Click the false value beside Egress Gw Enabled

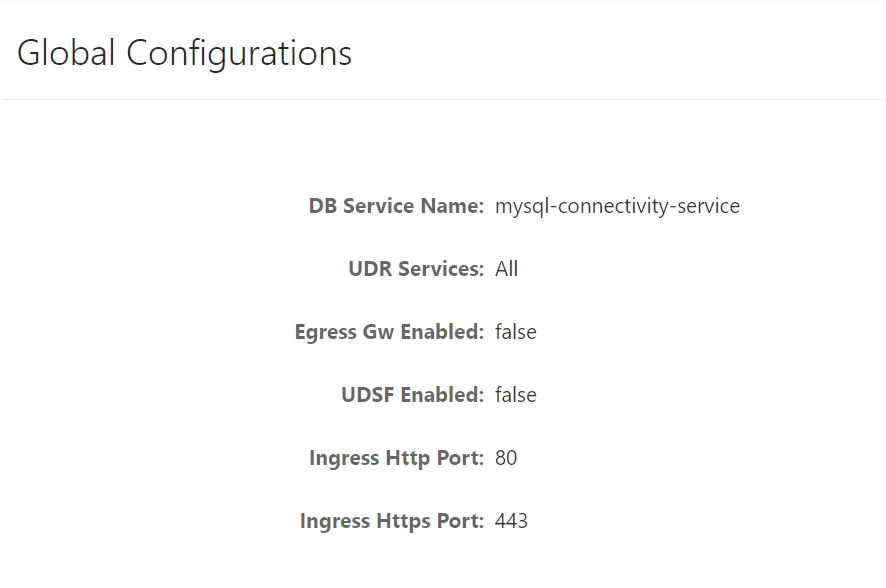pyautogui.click(x=515, y=332)
